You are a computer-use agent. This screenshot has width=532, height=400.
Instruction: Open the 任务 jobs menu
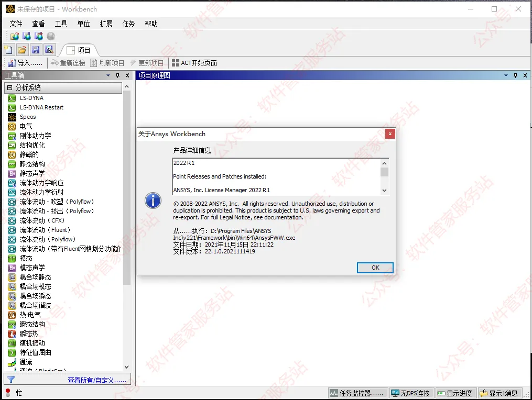tap(128, 24)
